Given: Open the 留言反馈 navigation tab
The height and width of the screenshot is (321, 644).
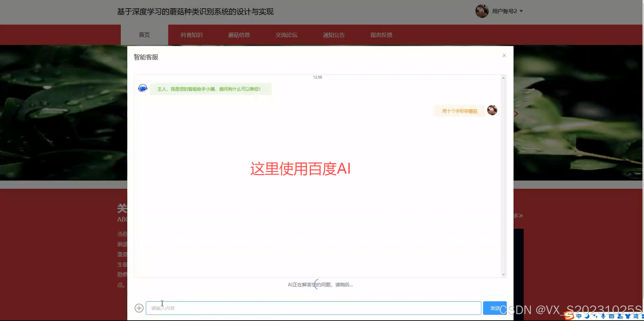Looking at the screenshot, I should click(x=381, y=35).
